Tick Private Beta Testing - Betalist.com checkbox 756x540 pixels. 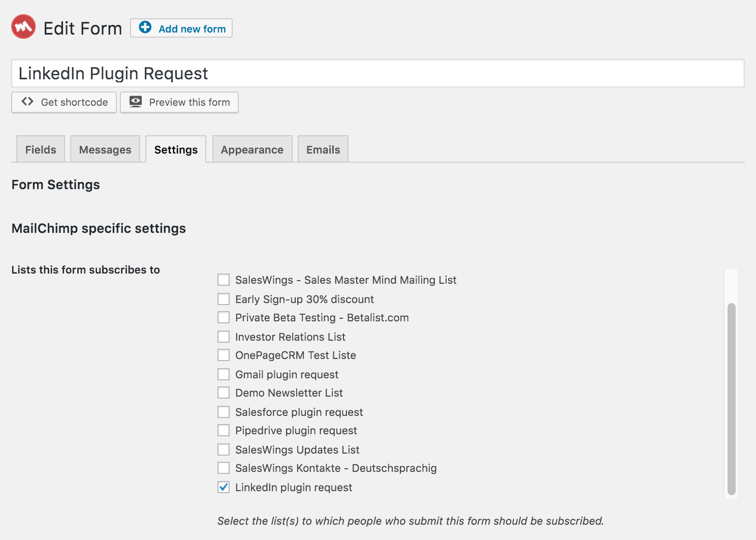click(x=224, y=317)
